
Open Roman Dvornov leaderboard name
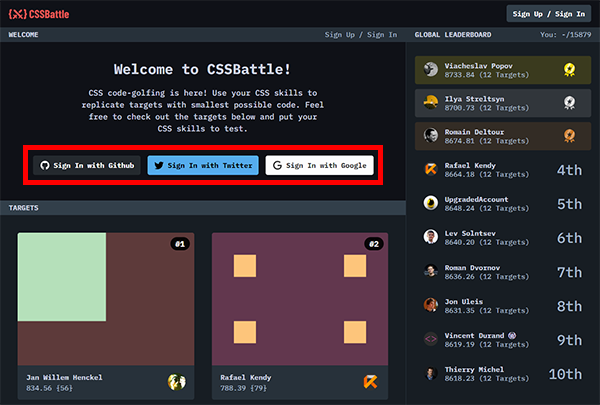472,268
